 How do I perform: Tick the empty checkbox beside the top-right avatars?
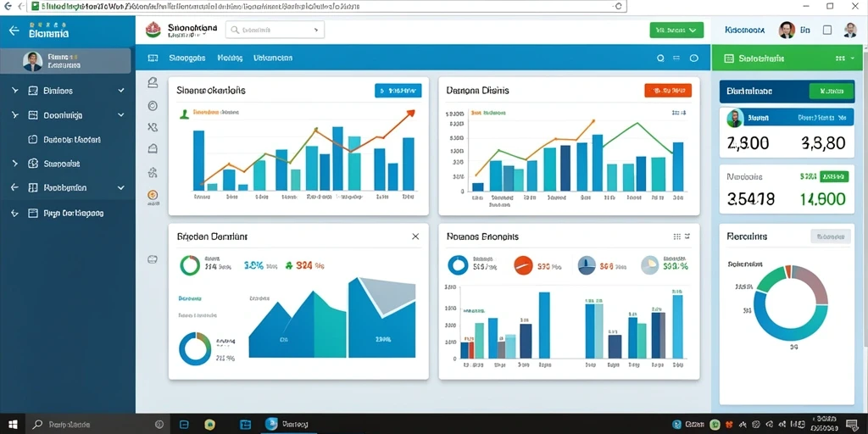[827, 31]
